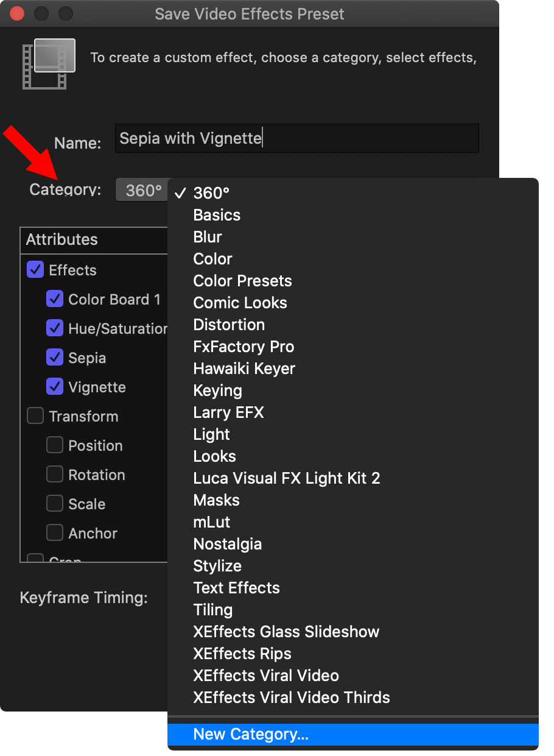Enable the Transform checkbox

(35, 416)
